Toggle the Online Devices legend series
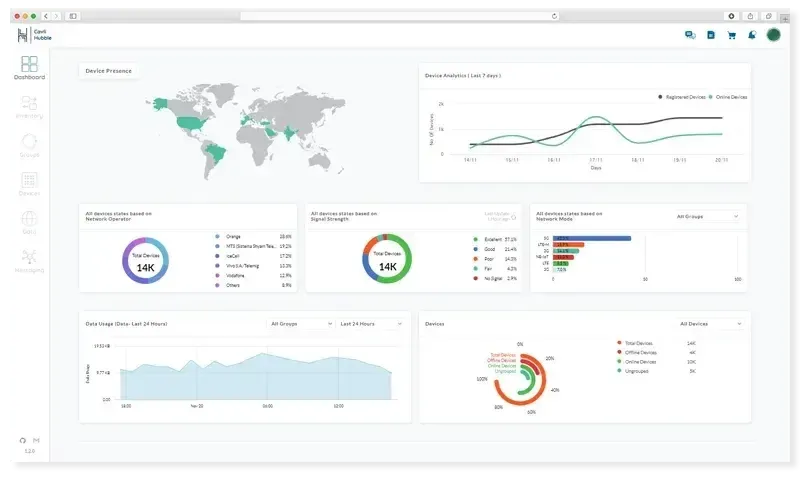Screen dimensions: 800x482 (728, 97)
